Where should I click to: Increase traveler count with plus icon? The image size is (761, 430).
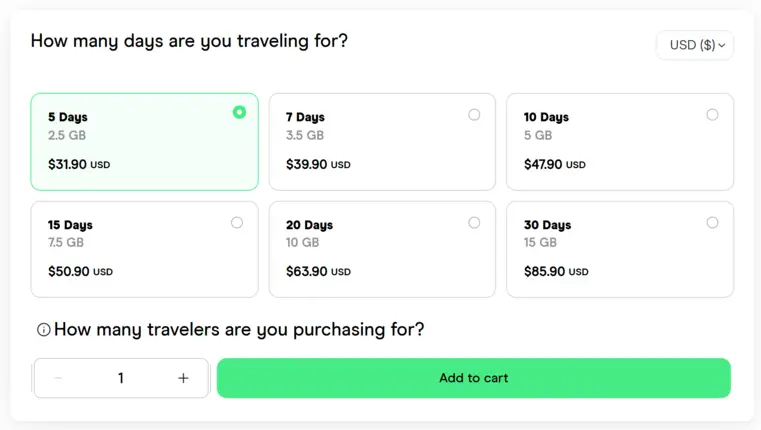coord(183,378)
